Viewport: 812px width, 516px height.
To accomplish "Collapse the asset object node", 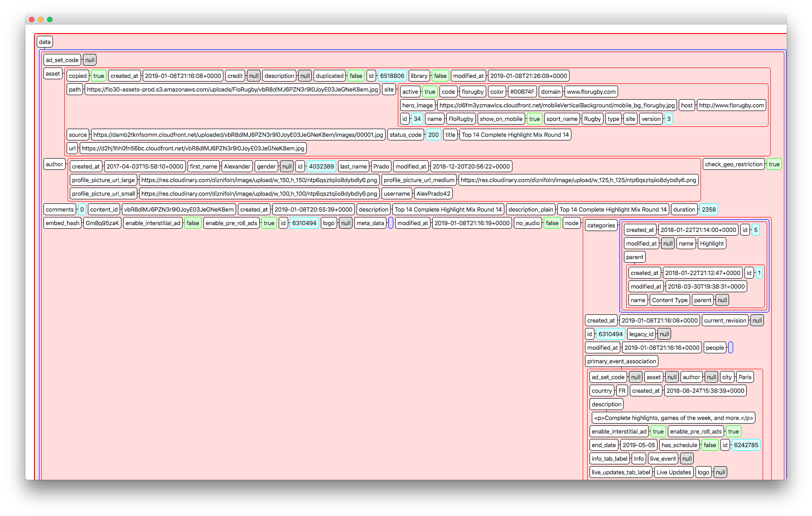I will (53, 73).
